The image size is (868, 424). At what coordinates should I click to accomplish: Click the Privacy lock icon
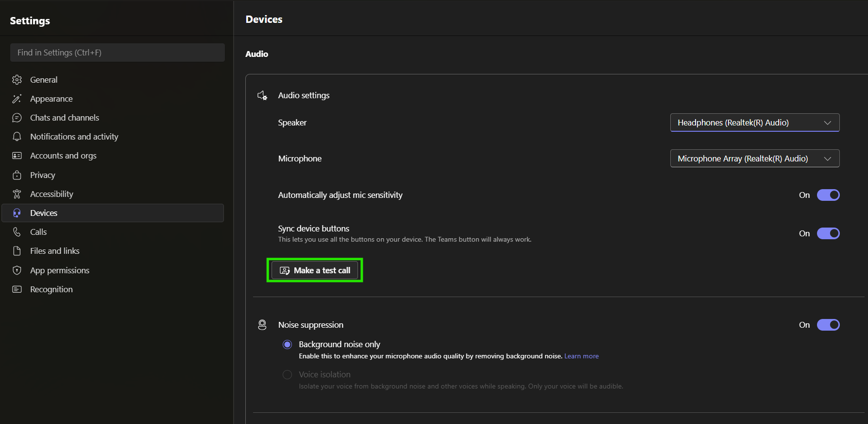click(x=17, y=175)
